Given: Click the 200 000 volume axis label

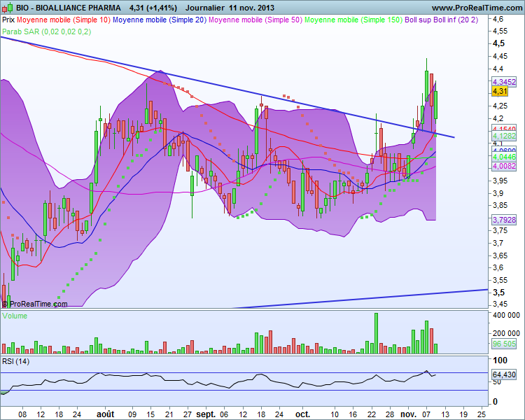Looking at the screenshot, I should [x=506, y=333].
